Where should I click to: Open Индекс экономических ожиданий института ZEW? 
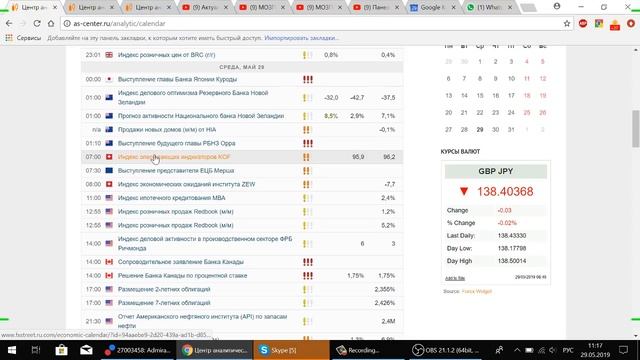pyautogui.click(x=187, y=184)
